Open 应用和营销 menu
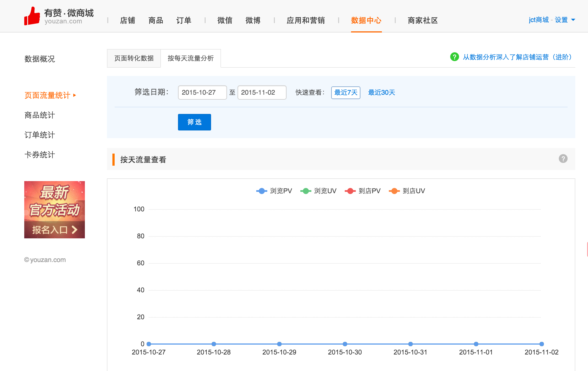The height and width of the screenshot is (371, 588). point(306,20)
